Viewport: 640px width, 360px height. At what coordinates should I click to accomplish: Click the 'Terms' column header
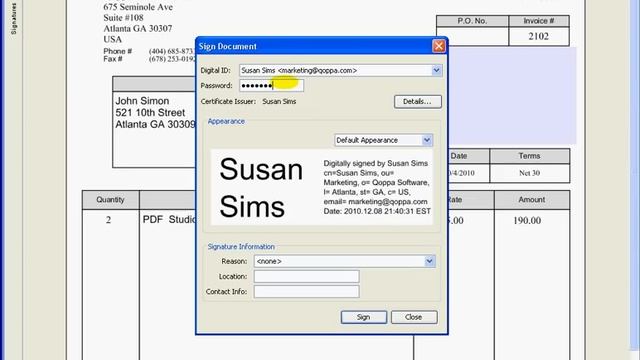point(529,156)
